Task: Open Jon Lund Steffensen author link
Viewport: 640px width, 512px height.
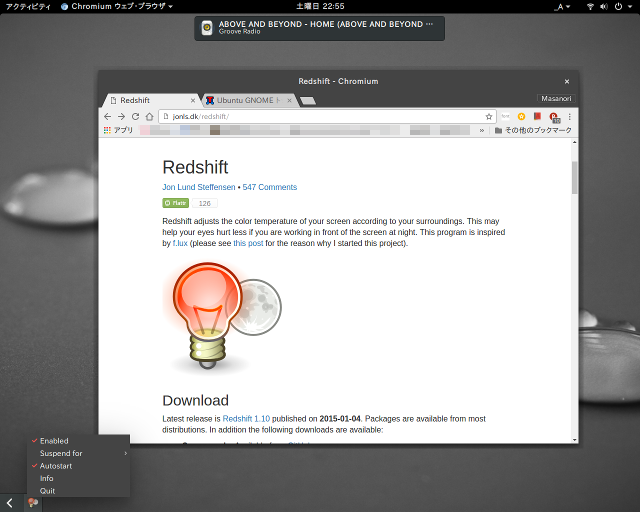Action: pyautogui.click(x=199, y=187)
